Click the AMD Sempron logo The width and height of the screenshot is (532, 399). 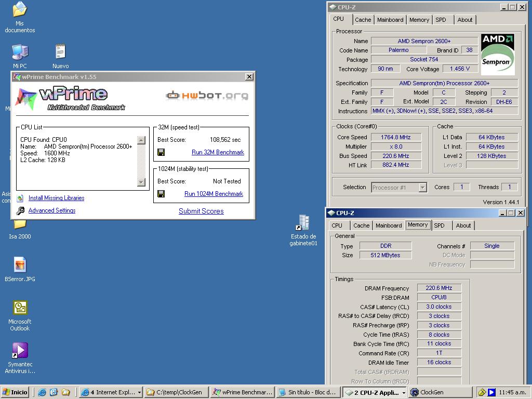coord(498,54)
